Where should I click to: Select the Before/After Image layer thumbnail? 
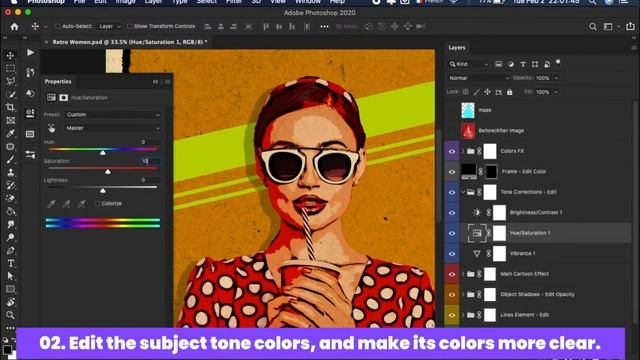point(468,131)
